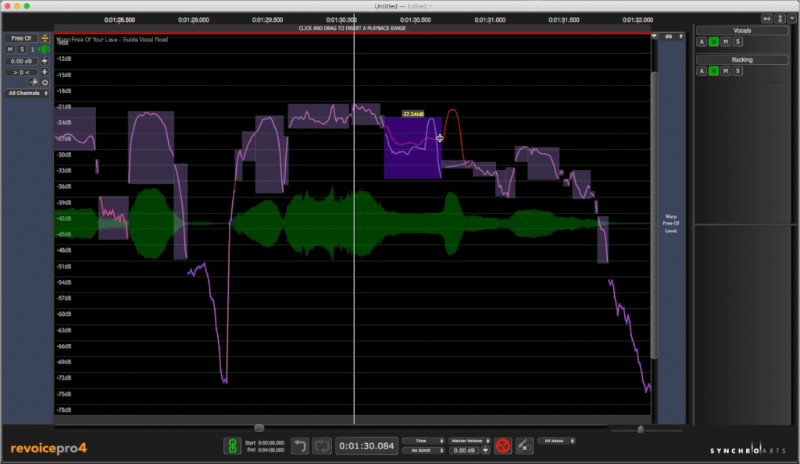800x464 pixels.
Task: Click the yellow -27.144dB value label
Action: pyautogui.click(x=413, y=114)
